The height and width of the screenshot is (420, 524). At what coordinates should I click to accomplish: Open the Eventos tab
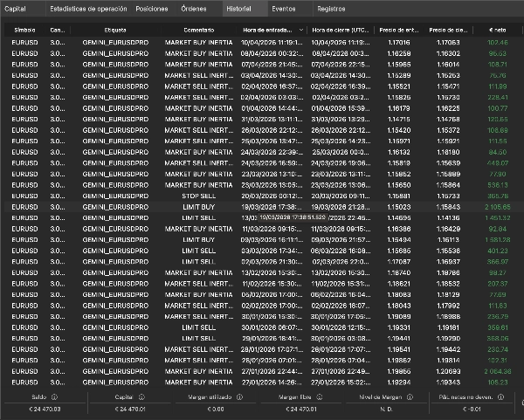coord(283,7)
